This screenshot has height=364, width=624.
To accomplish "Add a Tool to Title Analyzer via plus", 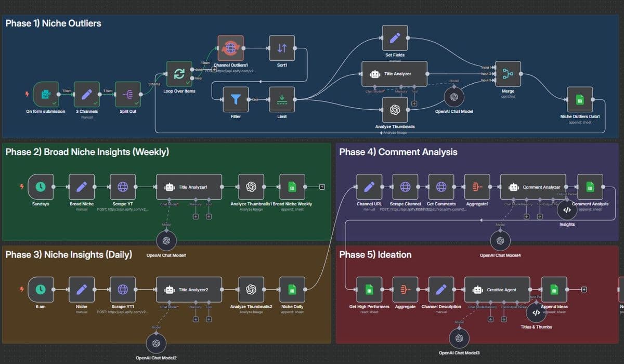I will [x=414, y=103].
